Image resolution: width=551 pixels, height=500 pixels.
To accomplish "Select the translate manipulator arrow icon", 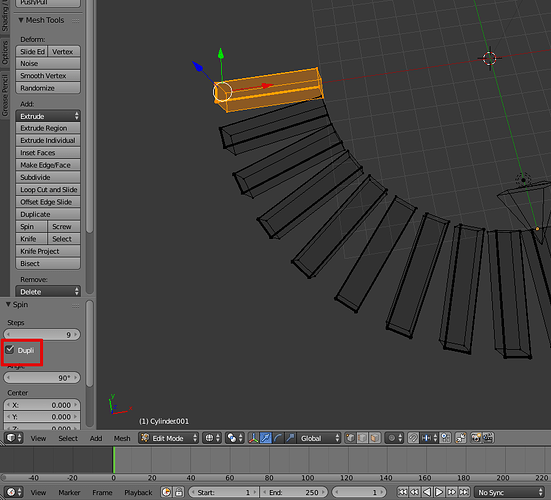I will click(266, 438).
